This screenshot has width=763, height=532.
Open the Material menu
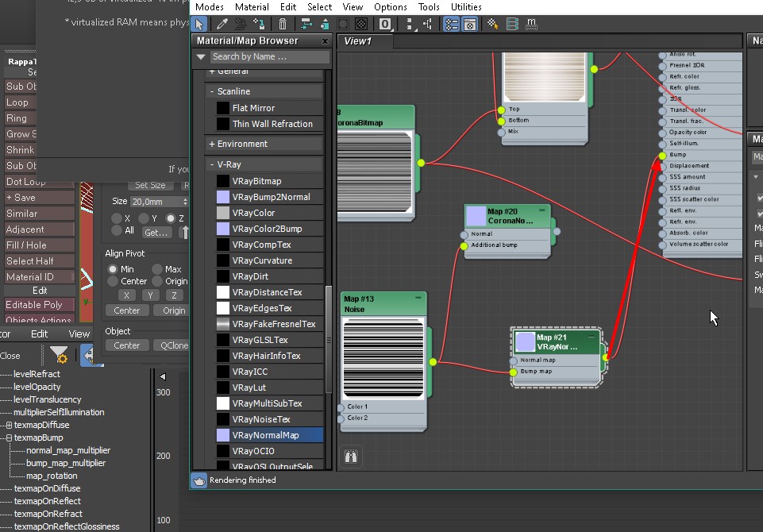point(252,7)
